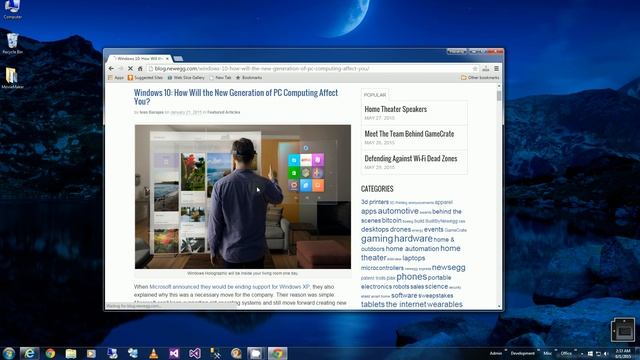Click the bitcoin category tag

click(391, 220)
